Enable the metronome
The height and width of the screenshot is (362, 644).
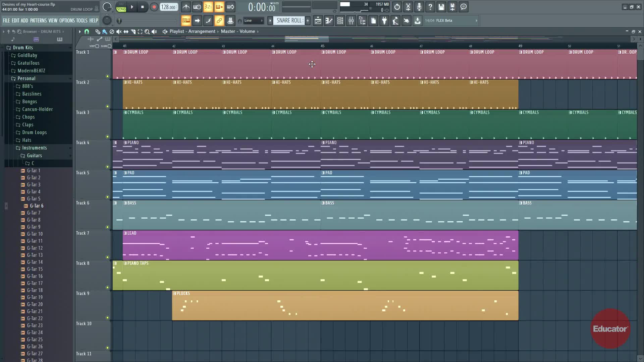186,7
